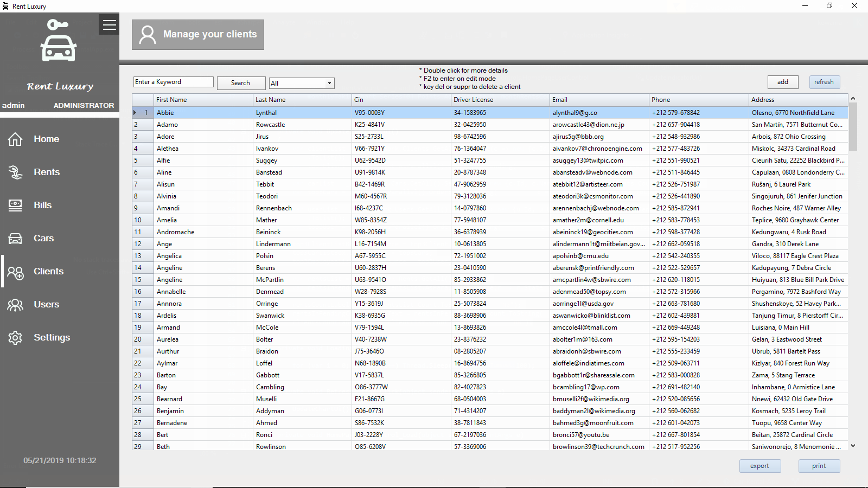
Task: Focus the Enter a Keyword search field
Action: pyautogui.click(x=174, y=82)
